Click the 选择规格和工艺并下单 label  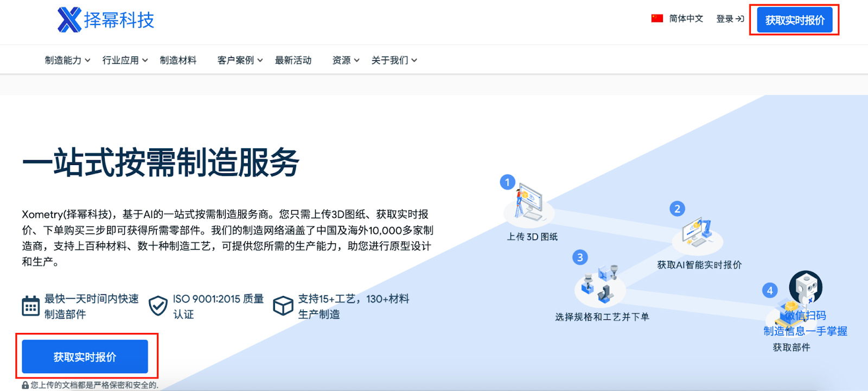pyautogui.click(x=602, y=317)
